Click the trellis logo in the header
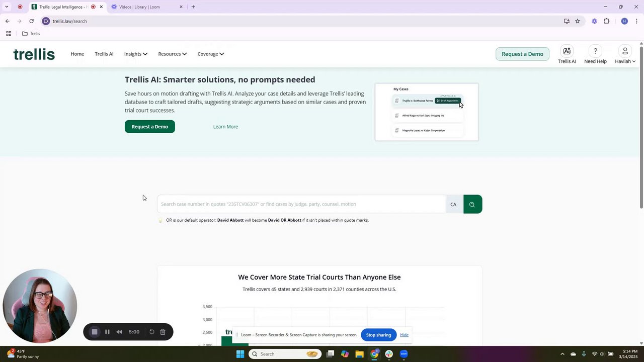Viewport: 644px width, 362px height. [x=34, y=54]
